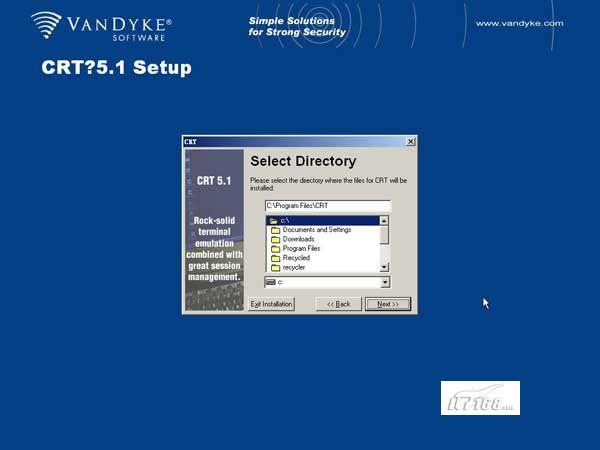Click the Next >> button
This screenshot has width=600, height=450.
[x=388, y=304]
